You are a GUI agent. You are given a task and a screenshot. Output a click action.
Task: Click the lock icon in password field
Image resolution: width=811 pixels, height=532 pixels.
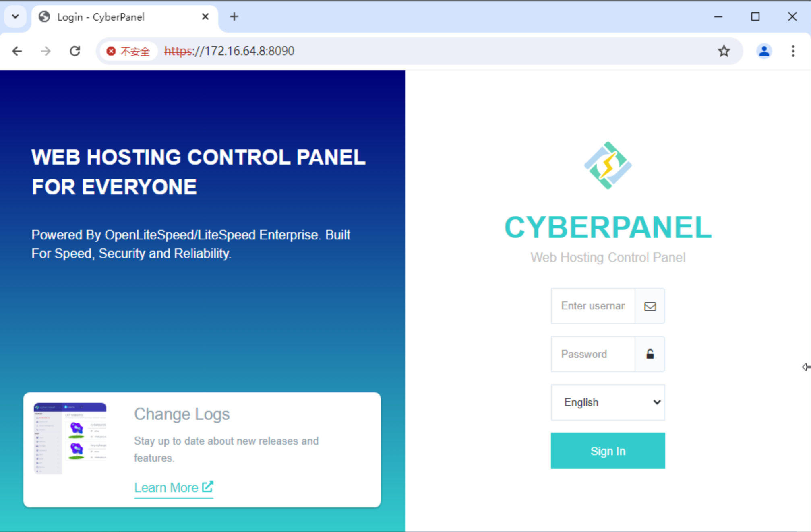point(650,354)
